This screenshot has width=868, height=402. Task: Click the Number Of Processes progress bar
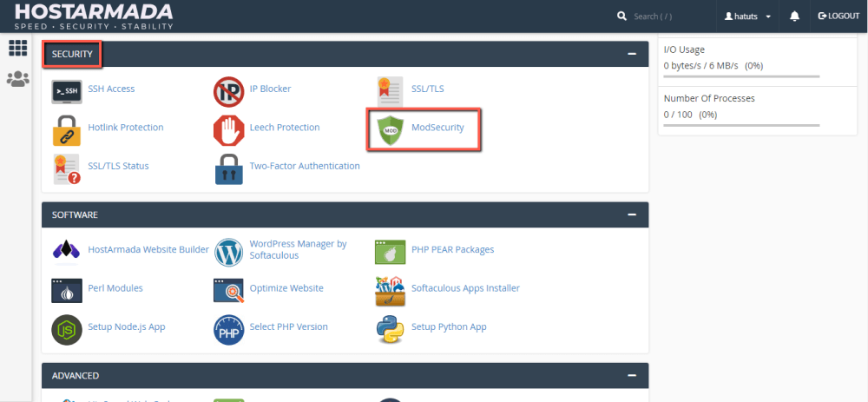(741, 125)
